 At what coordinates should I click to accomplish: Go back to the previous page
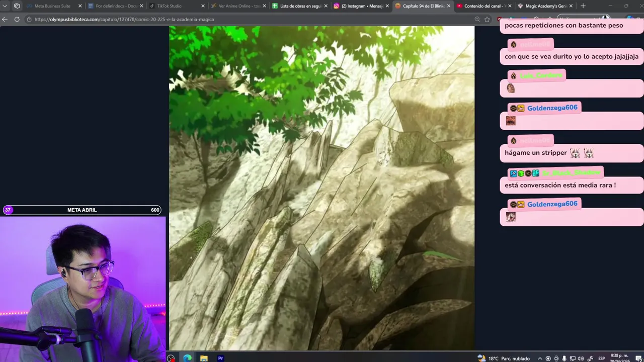(5, 19)
